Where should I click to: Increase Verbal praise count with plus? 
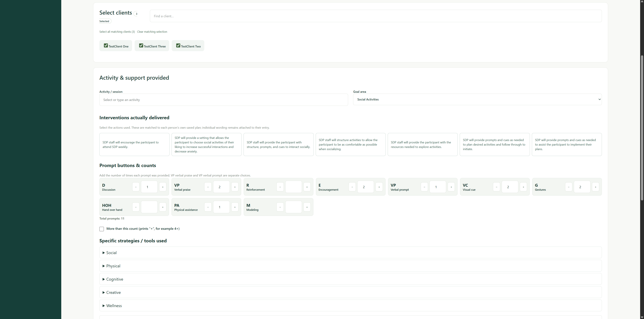(235, 187)
